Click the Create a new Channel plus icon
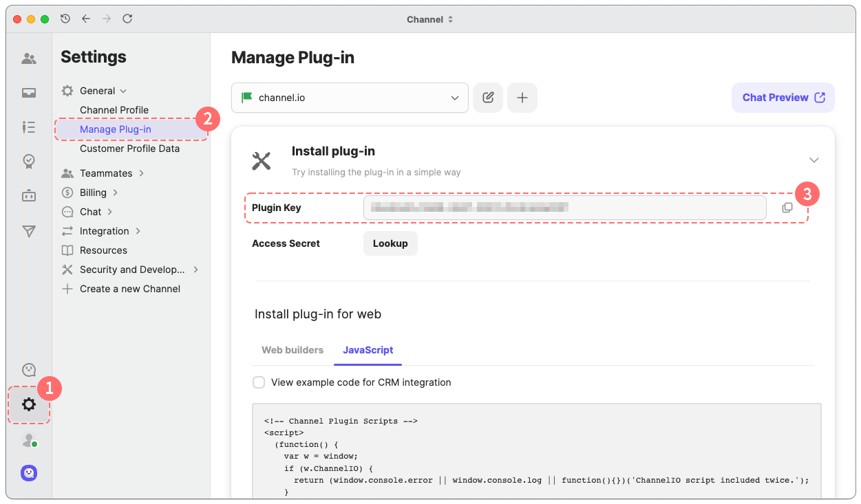 [x=67, y=289]
